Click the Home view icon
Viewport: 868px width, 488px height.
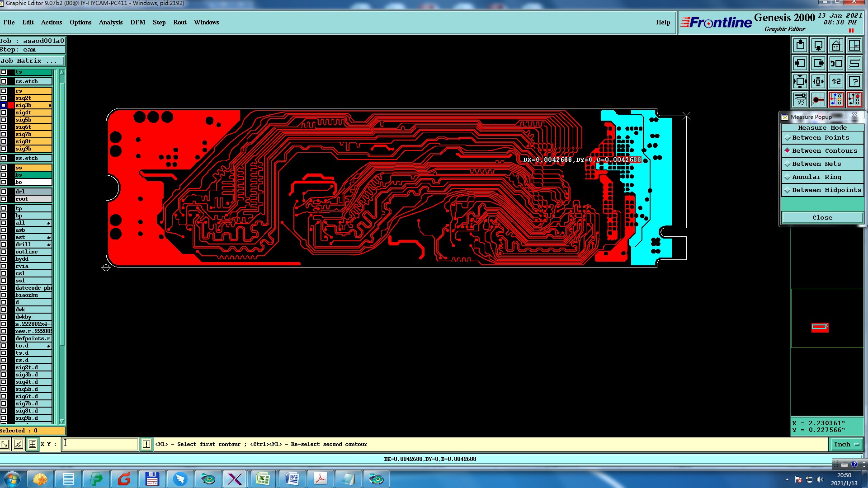[x=836, y=45]
